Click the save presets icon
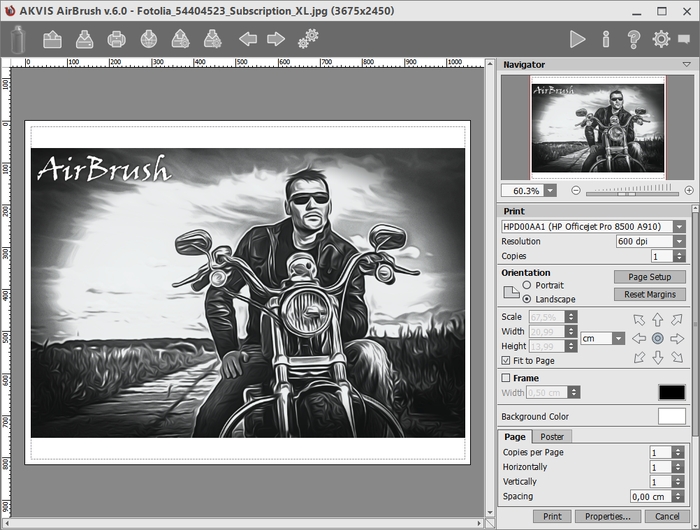The image size is (700, 530). tap(212, 39)
